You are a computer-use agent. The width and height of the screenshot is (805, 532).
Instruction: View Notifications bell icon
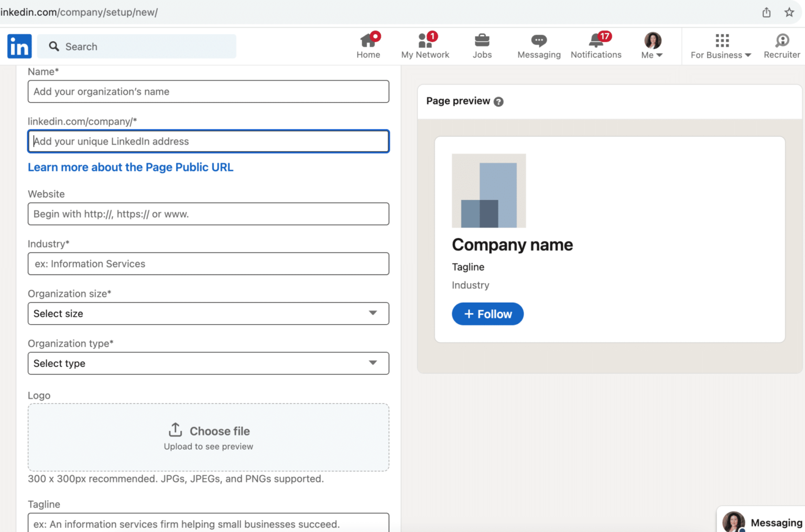(x=596, y=41)
